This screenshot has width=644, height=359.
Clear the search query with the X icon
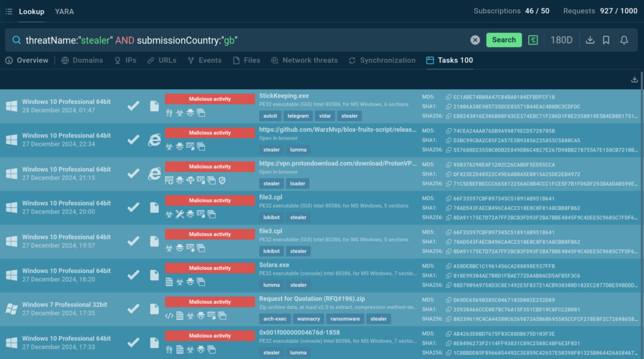click(x=475, y=40)
